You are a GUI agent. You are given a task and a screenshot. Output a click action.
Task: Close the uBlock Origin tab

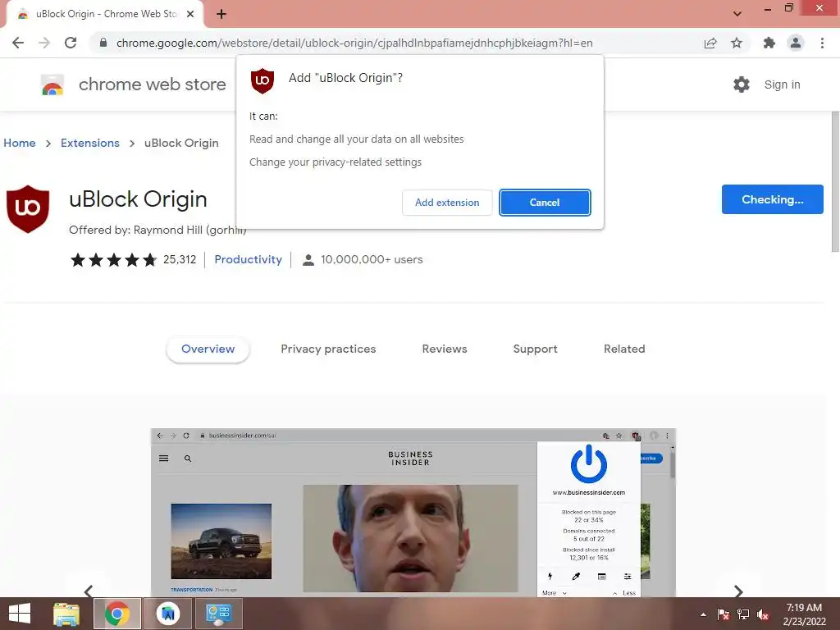point(190,14)
